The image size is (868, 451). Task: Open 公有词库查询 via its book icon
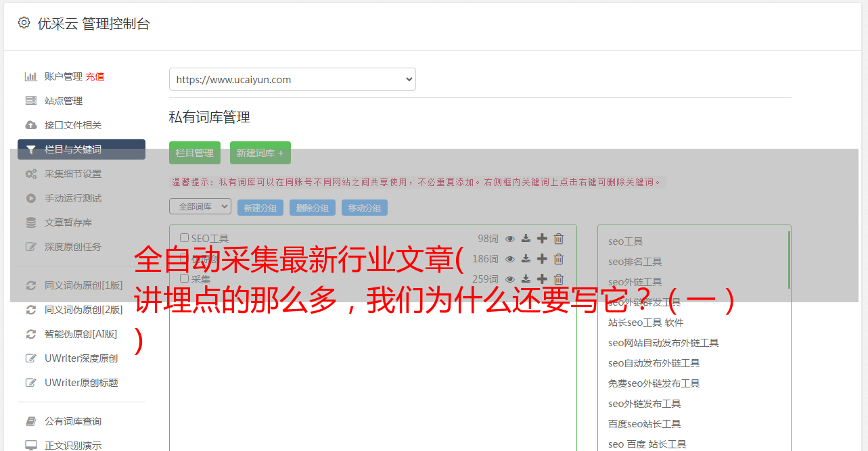click(31, 421)
